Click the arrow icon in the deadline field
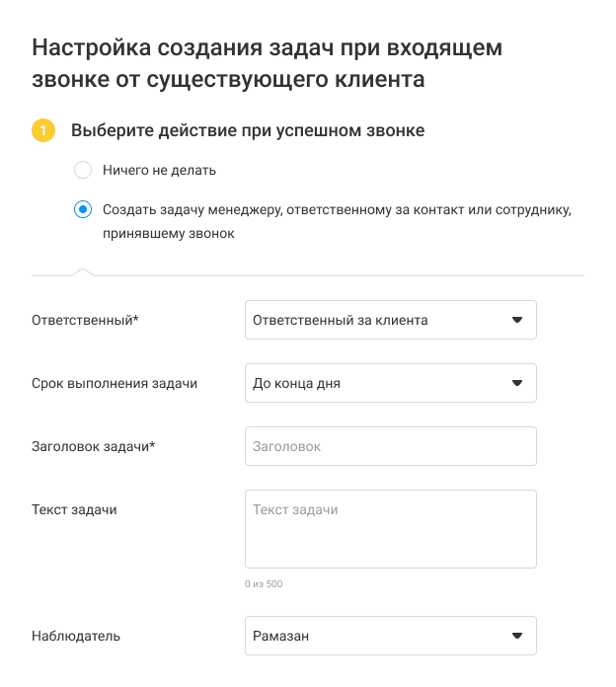This screenshot has height=687, width=616. click(x=516, y=383)
